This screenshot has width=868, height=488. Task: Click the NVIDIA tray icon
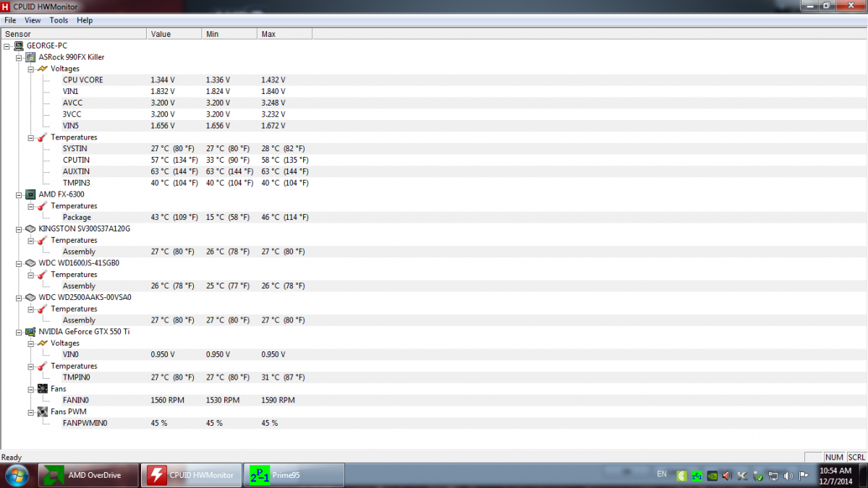(x=712, y=476)
